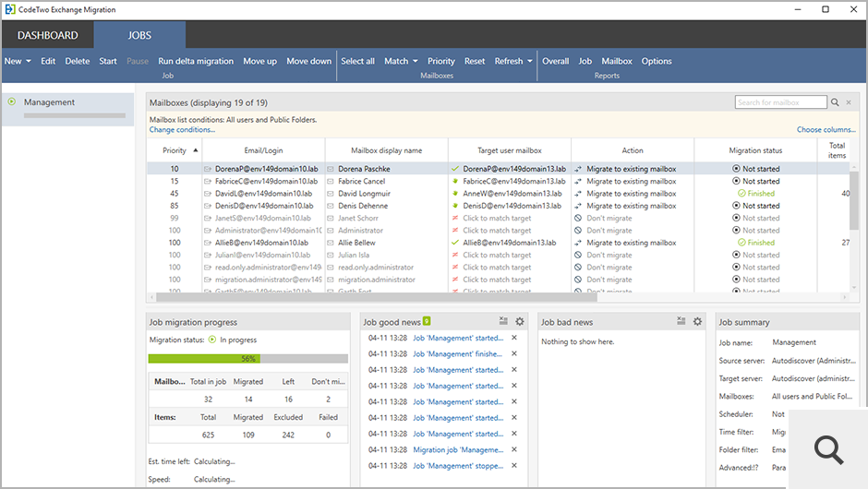Click the In progress status icon
Image resolution: width=868 pixels, height=489 pixels.
coord(212,340)
